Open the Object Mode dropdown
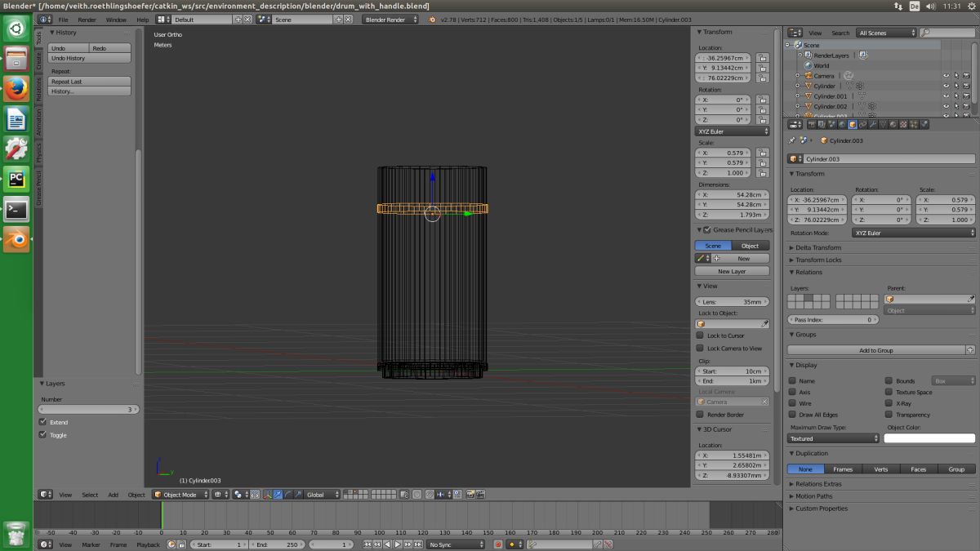 click(180, 495)
